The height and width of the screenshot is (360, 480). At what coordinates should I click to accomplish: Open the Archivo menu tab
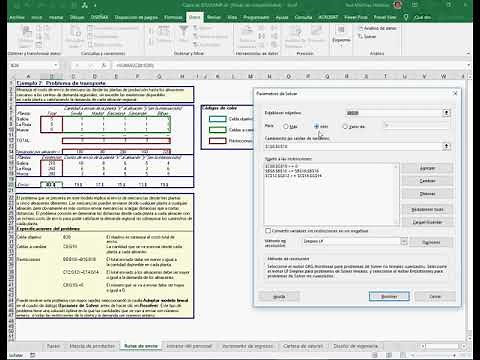point(17,17)
